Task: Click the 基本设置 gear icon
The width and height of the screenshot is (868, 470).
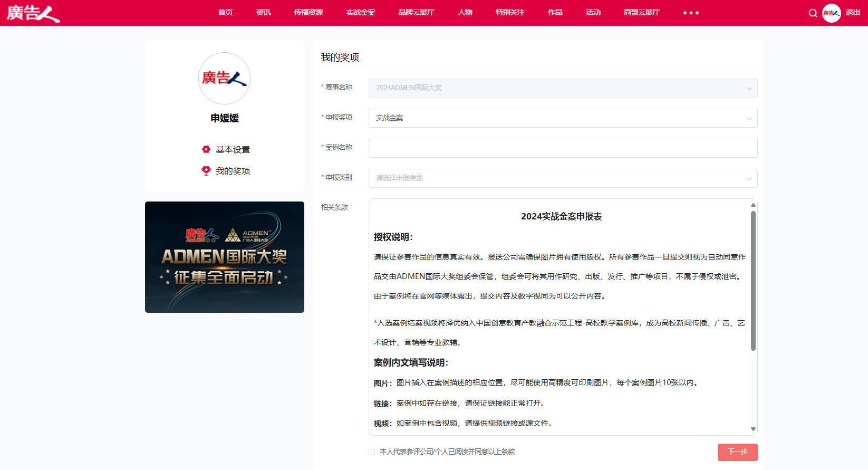Action: [206, 149]
